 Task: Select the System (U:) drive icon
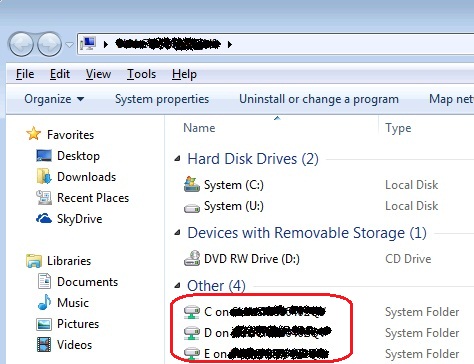click(x=192, y=208)
